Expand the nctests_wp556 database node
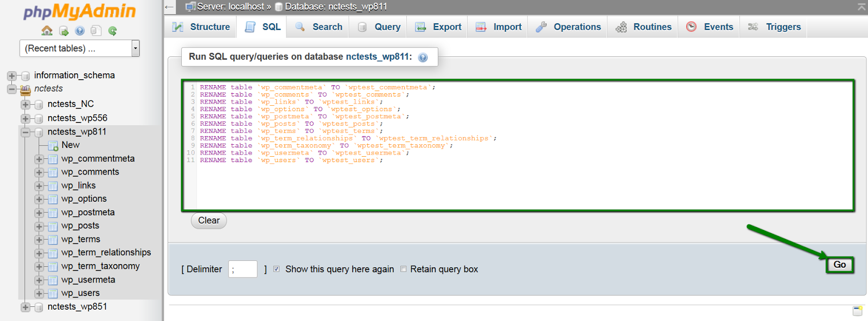Viewport: 868px width, 321px height. point(25,118)
